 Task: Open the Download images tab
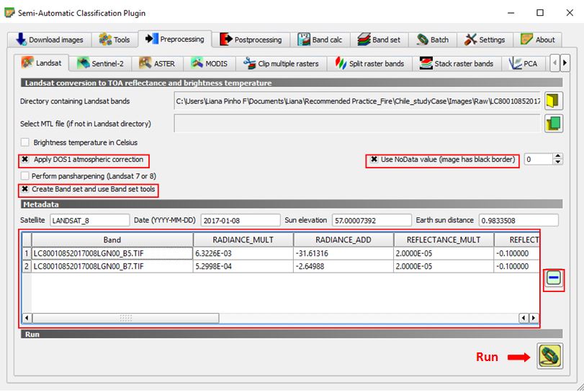click(49, 40)
